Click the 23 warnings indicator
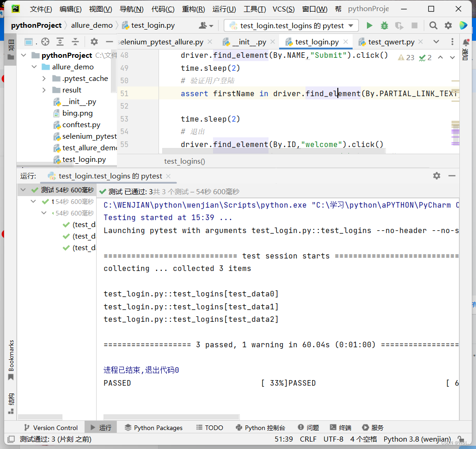The image size is (476, 449). (406, 57)
